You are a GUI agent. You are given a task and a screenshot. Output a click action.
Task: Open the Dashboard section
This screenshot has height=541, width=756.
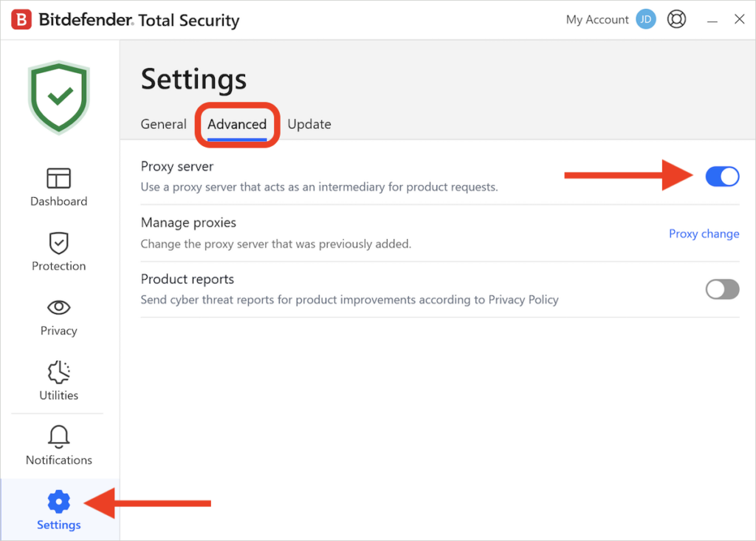(58, 187)
